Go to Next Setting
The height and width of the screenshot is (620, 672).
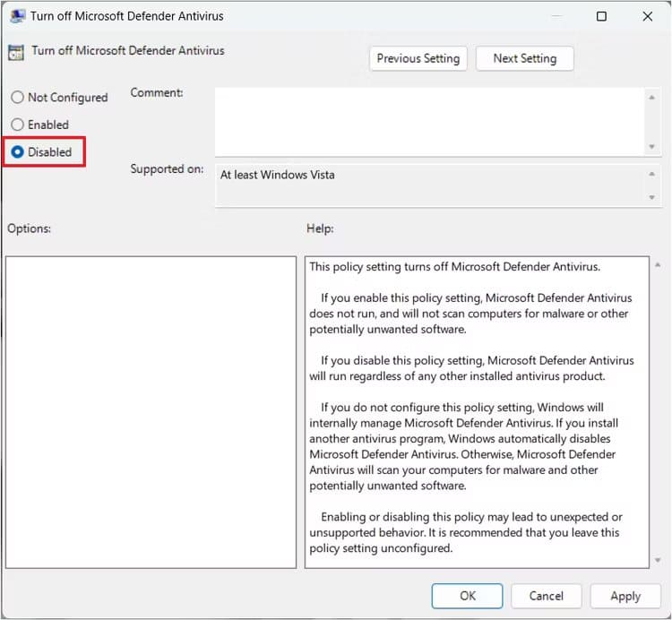pos(524,58)
